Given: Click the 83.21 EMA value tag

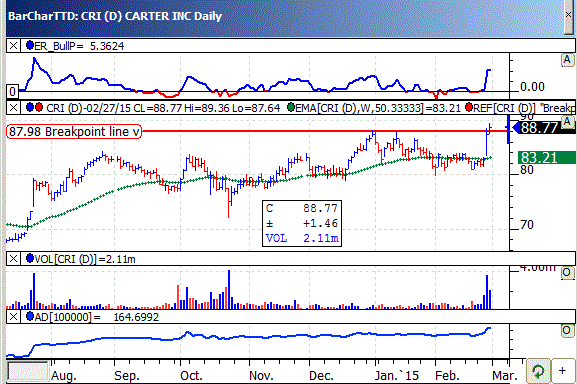Looking at the screenshot, I should [546, 158].
